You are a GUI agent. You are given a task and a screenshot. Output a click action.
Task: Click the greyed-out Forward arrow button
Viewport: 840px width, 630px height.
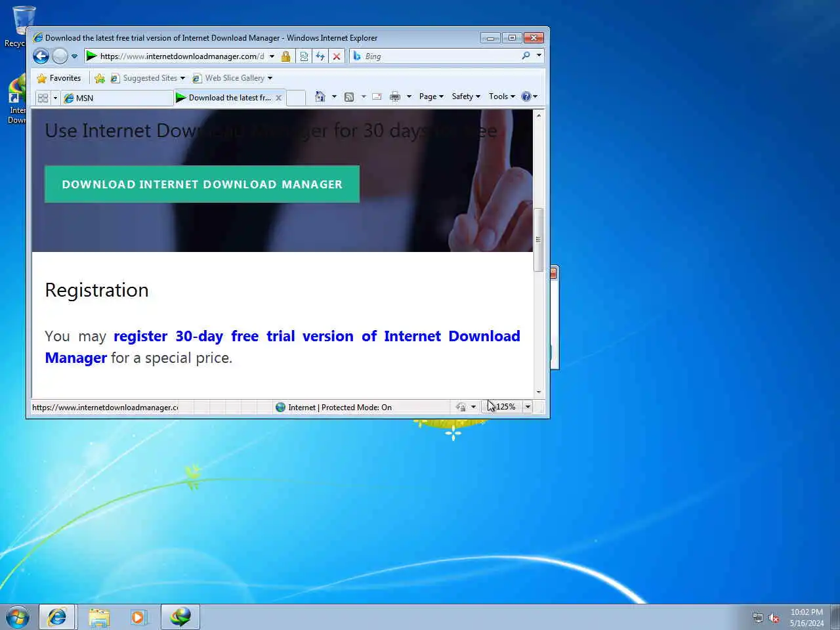pyautogui.click(x=60, y=56)
